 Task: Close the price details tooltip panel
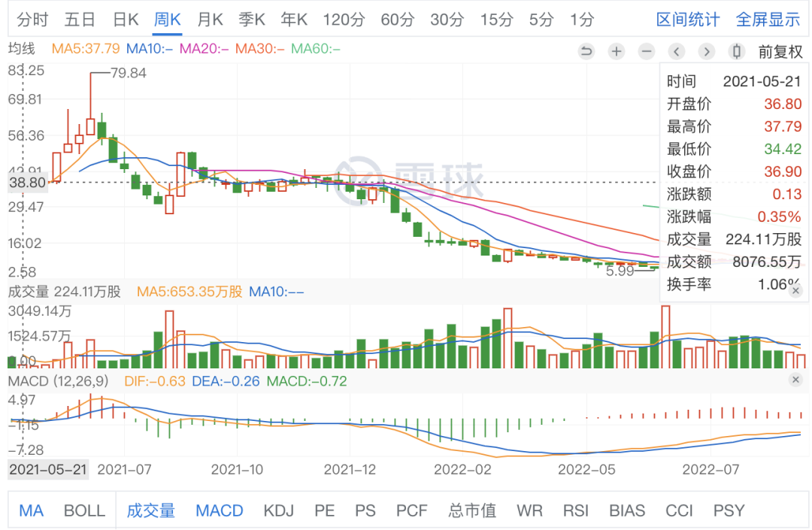(x=796, y=291)
